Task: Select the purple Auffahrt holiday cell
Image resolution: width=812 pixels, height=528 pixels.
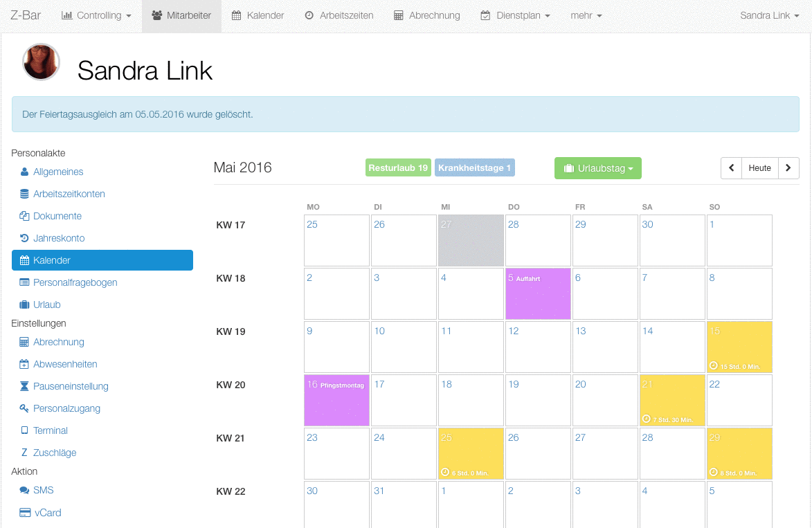Action: coord(538,293)
